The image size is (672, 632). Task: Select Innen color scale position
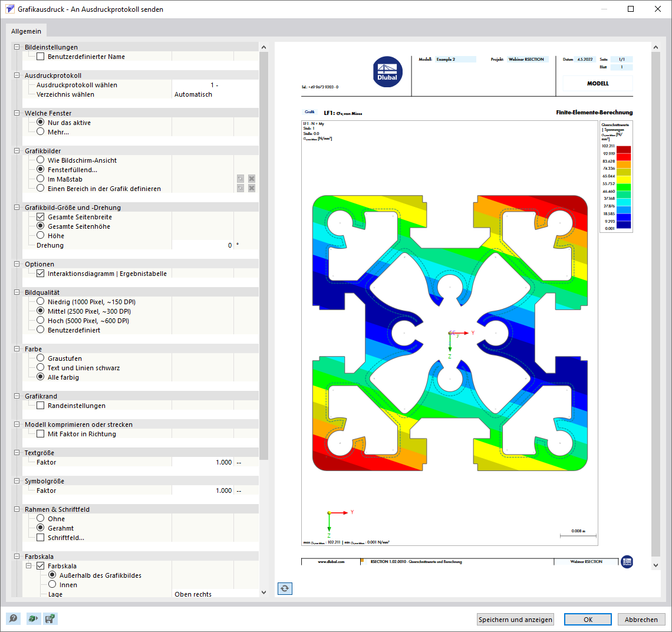[x=52, y=584]
